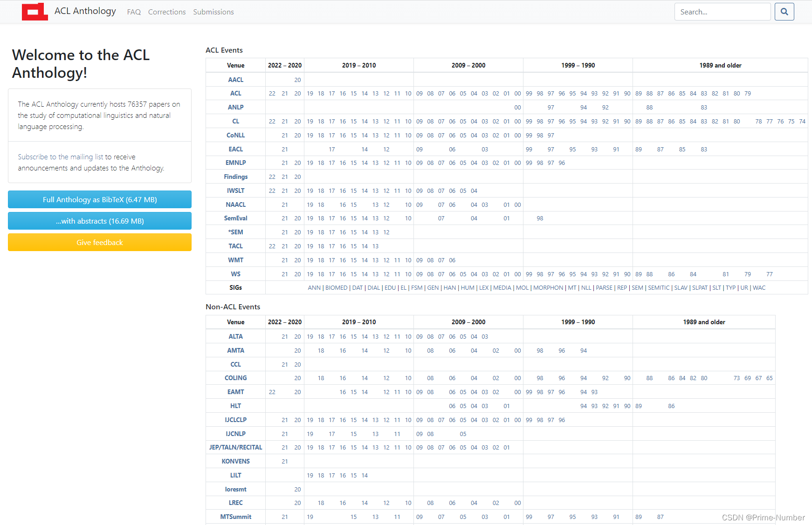Screen dimensions: 812x525
Task: Open COLING row year 65 link
Action: point(770,378)
